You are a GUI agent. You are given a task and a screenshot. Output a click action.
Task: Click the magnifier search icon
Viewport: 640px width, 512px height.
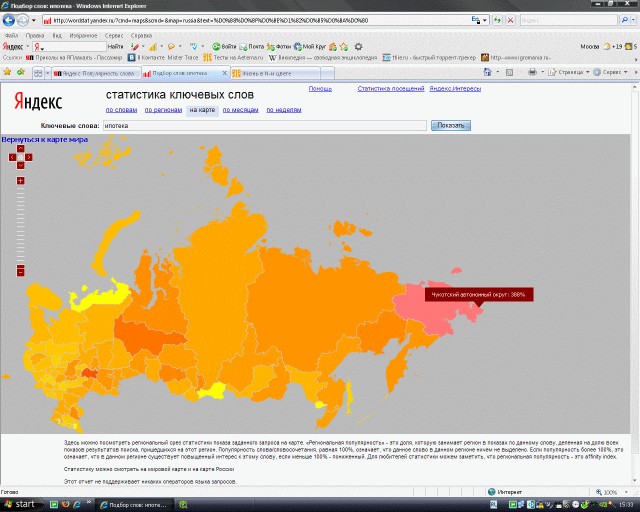624,20
